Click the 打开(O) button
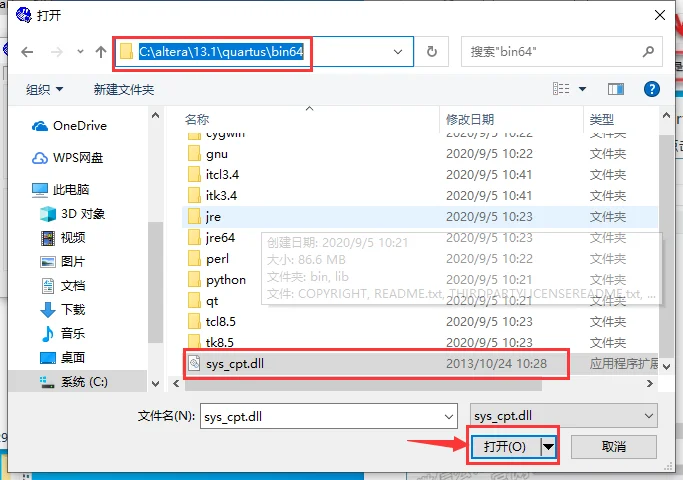Viewport: 683px width, 480px height. (x=505, y=446)
